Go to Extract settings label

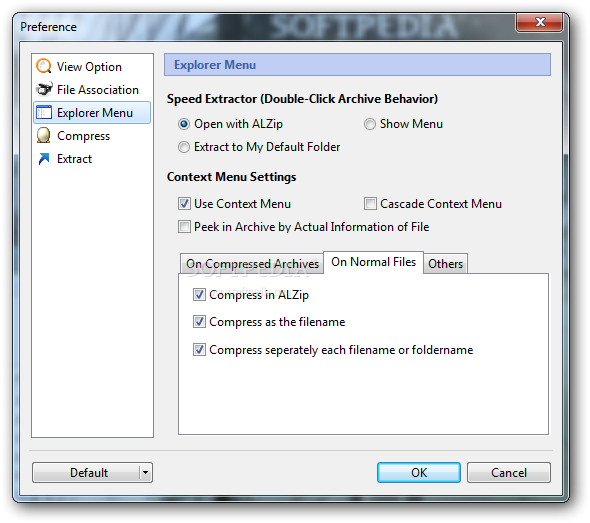[75, 159]
